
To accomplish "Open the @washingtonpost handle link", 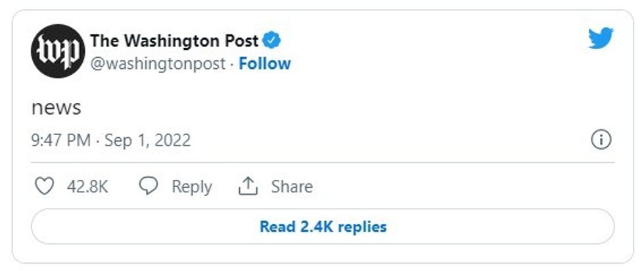I will [158, 64].
